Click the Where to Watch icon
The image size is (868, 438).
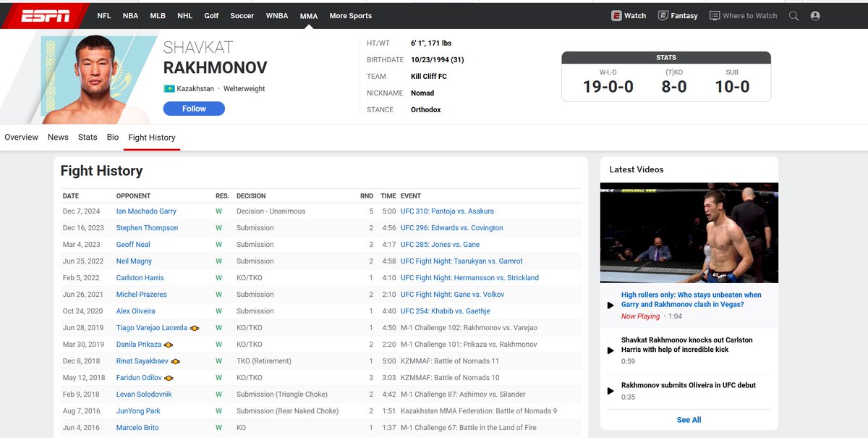[715, 15]
